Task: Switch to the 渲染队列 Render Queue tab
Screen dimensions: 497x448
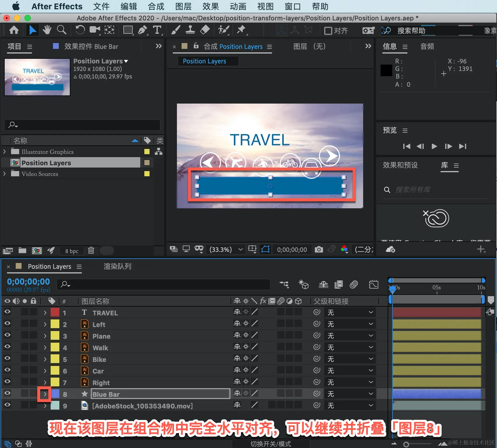Action: 118,266
